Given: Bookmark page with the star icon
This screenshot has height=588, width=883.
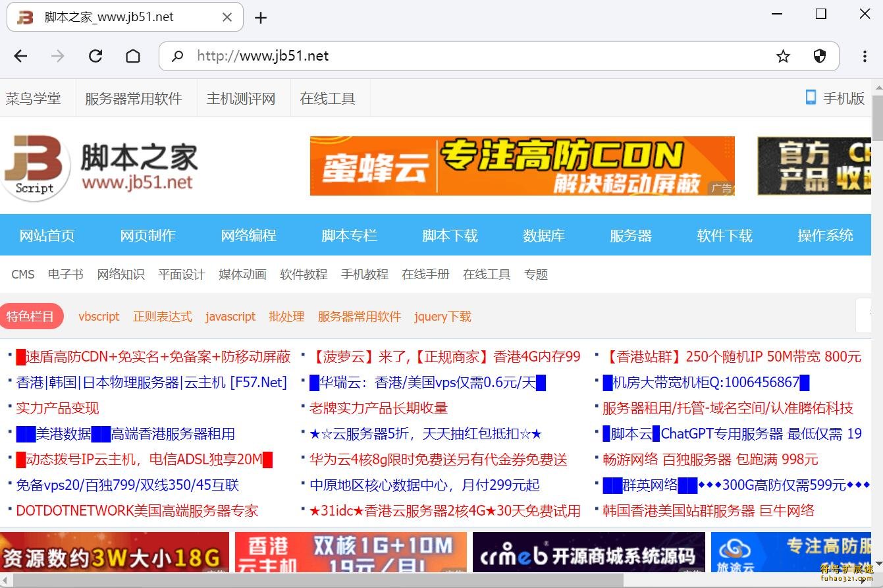Looking at the screenshot, I should (x=783, y=57).
